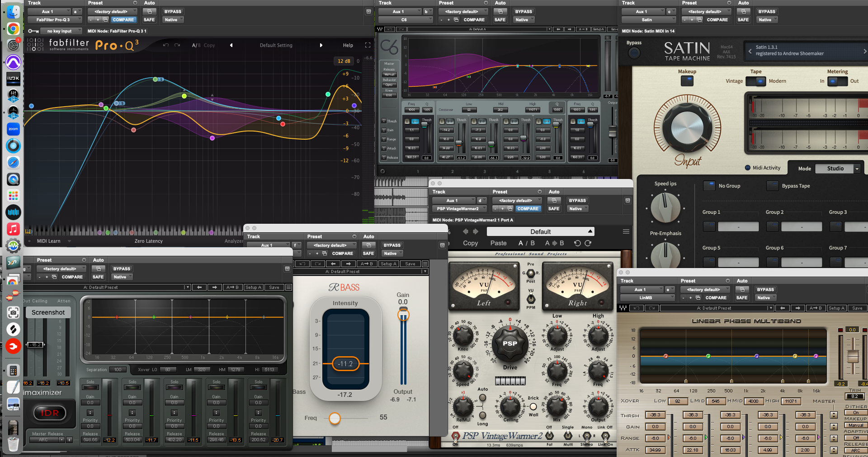Click the key input icon in Pro-Q 3 header
Screen dimensions: 868x457
33,31
